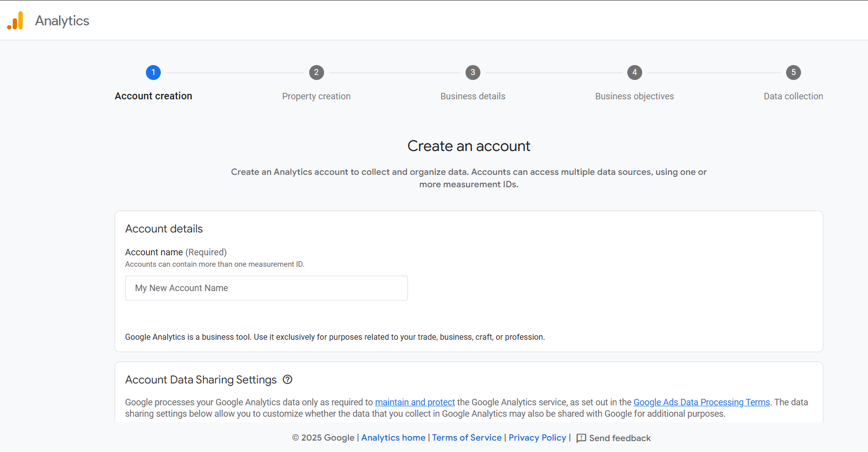Select the Account creation step label

153,96
